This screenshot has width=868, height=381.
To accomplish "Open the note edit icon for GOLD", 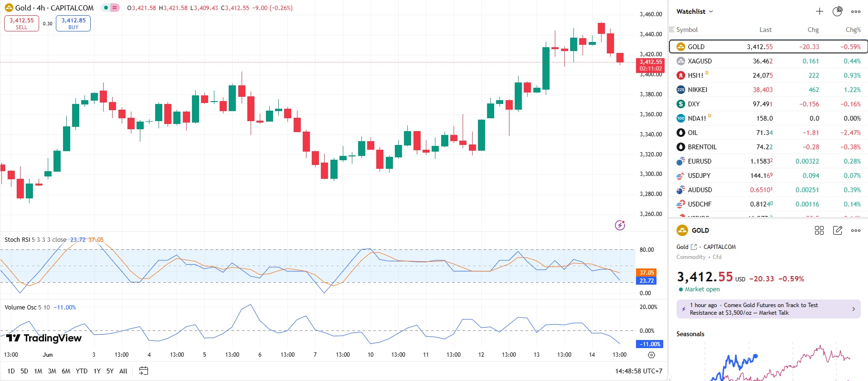I will [837, 230].
